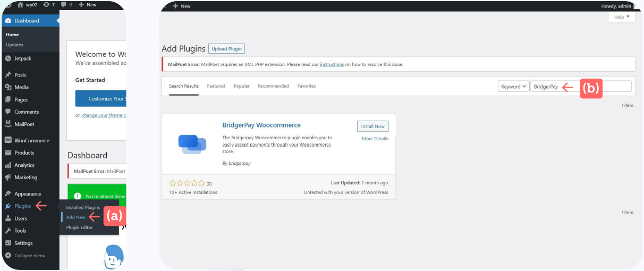Click the Analytics bar chart icon

coord(8,165)
